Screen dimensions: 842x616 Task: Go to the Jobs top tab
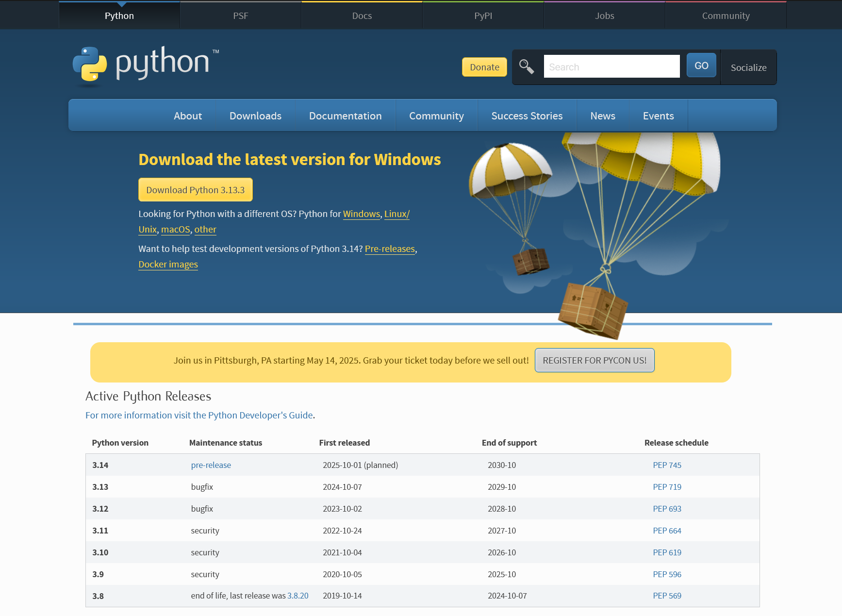click(605, 16)
